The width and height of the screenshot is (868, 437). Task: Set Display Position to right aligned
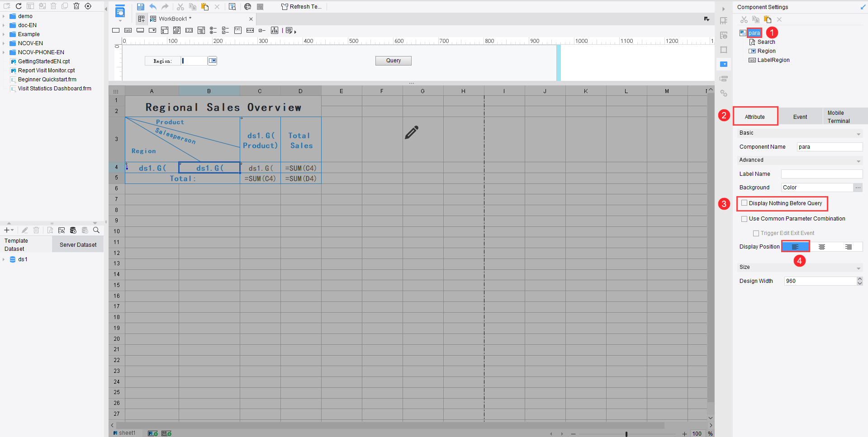coord(849,247)
